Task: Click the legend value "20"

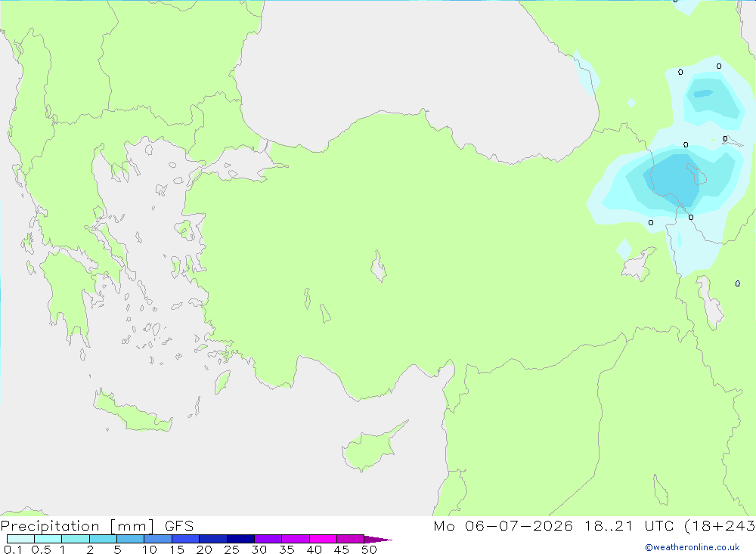Action: click(x=204, y=549)
